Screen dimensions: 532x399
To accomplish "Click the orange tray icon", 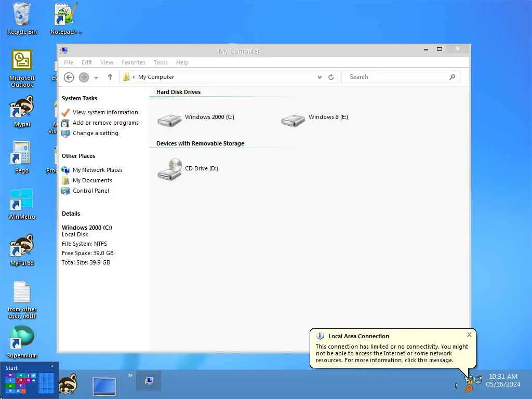I will (x=469, y=388).
